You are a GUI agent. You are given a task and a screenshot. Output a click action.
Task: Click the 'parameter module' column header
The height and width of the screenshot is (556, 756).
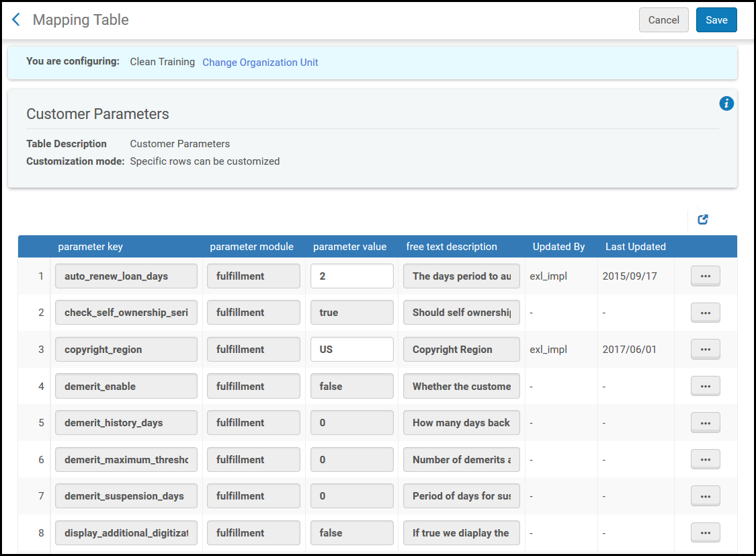(x=252, y=247)
